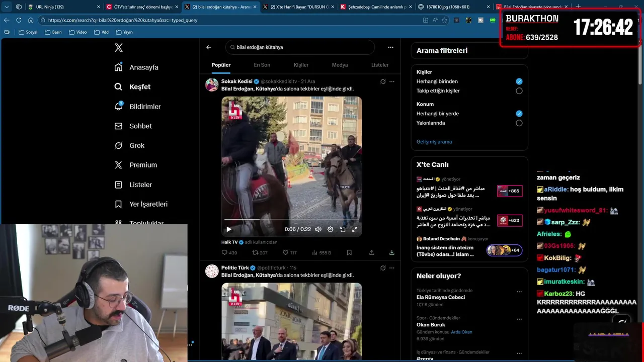Switch to the Kişiler tab
Image resolution: width=644 pixels, height=362 pixels.
[x=301, y=65]
